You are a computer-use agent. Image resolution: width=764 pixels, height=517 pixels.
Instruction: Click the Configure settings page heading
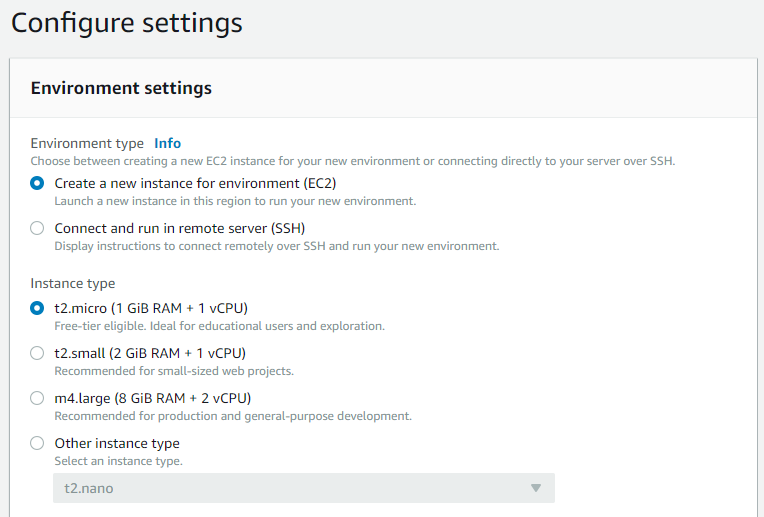coord(126,22)
